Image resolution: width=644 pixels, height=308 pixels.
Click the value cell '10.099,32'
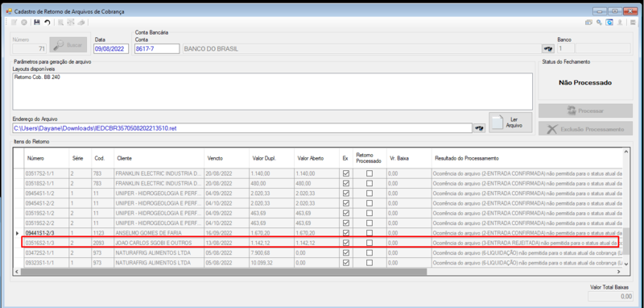pos(271,263)
